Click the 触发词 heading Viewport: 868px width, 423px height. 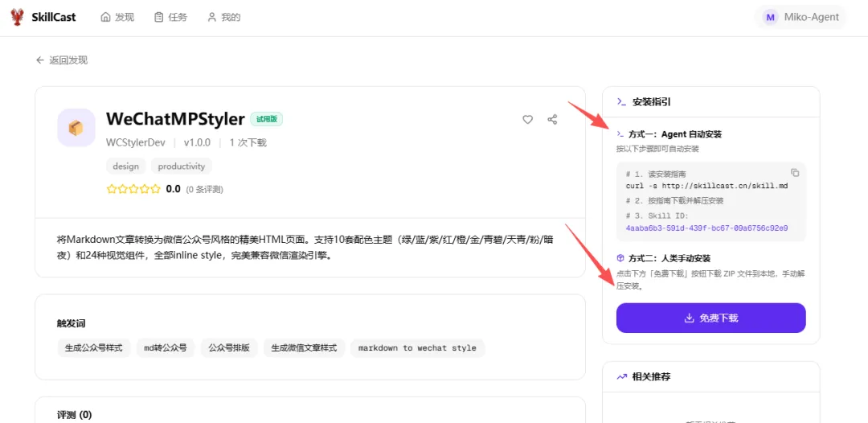click(71, 323)
